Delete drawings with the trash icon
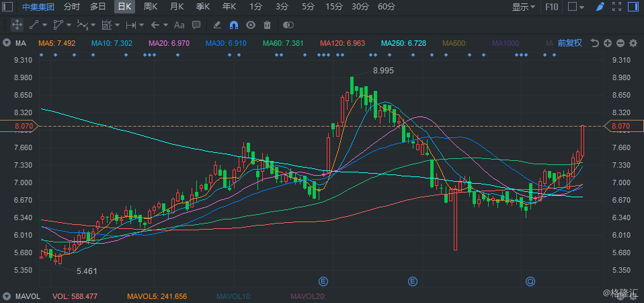The image size is (644, 303). pos(267,25)
